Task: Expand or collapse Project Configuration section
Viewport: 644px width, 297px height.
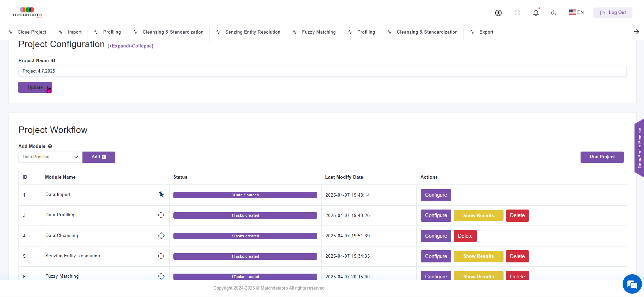Action: click(130, 46)
